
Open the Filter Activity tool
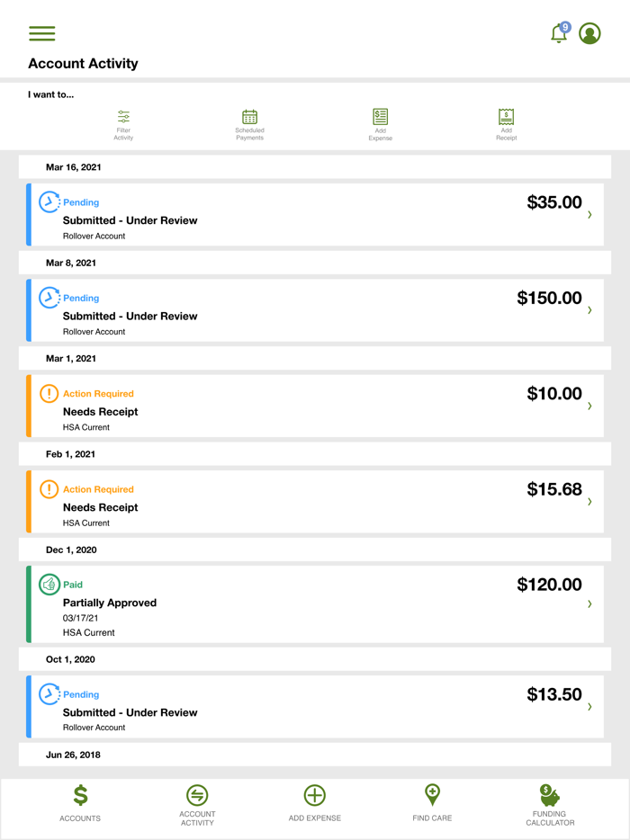point(123,122)
